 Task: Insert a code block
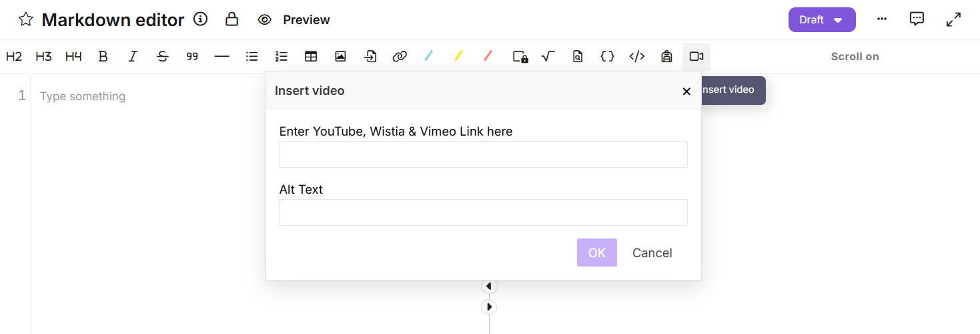[x=637, y=57]
